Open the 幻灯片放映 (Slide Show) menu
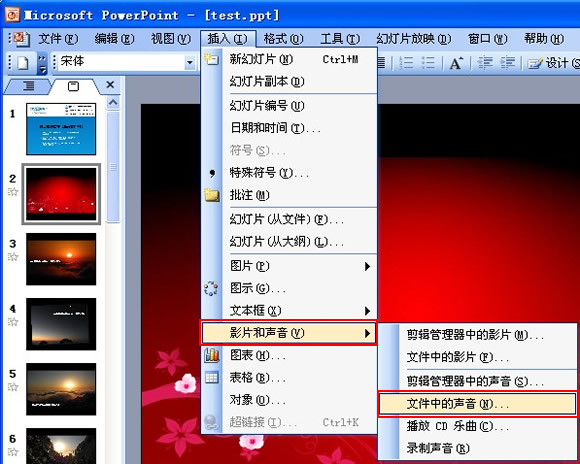 tap(414, 38)
